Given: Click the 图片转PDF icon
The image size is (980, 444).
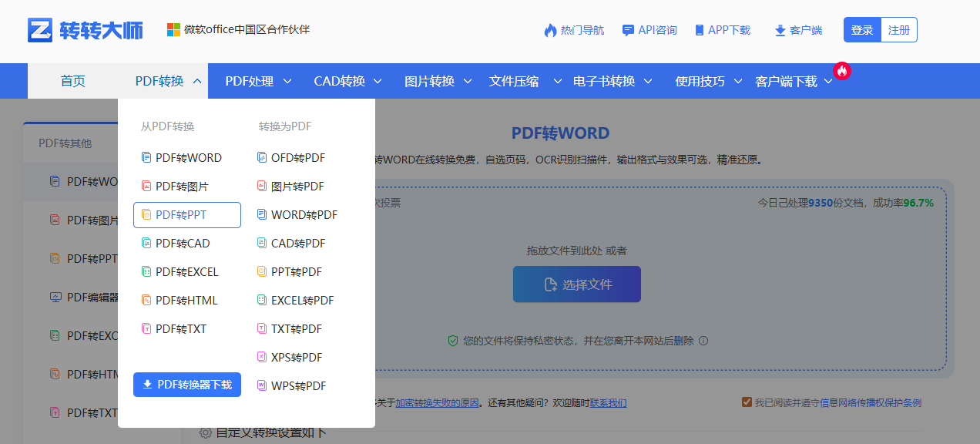Looking at the screenshot, I should point(262,186).
